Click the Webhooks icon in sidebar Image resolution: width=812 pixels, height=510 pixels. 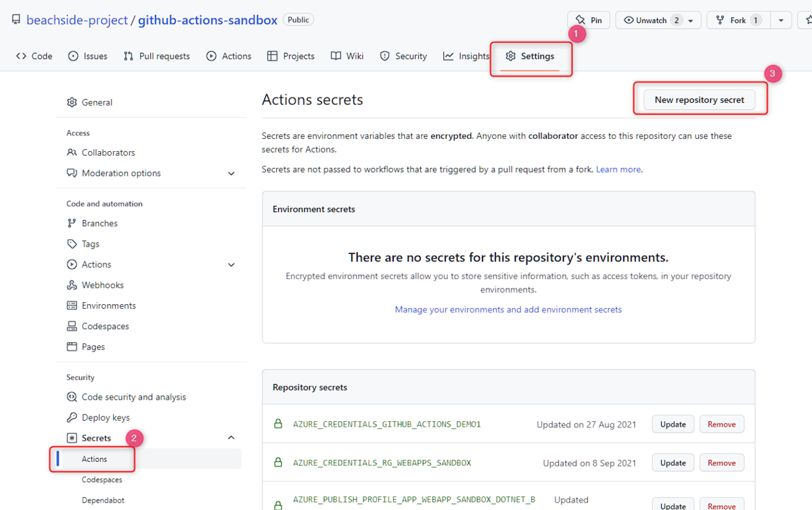[72, 285]
